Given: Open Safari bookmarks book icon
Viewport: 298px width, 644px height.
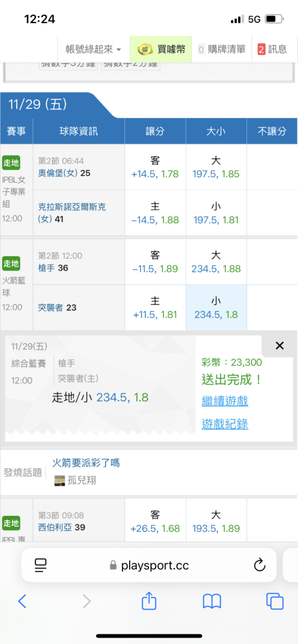Looking at the screenshot, I should point(212,601).
